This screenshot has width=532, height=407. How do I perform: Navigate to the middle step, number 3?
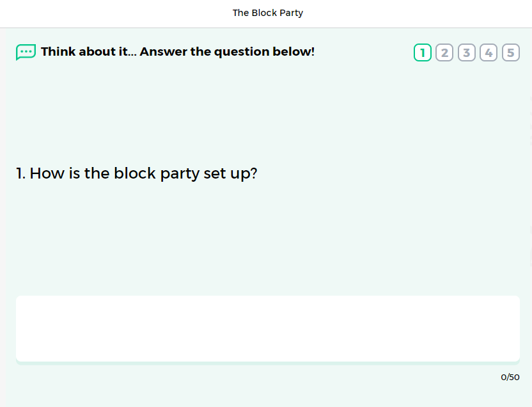click(x=467, y=52)
